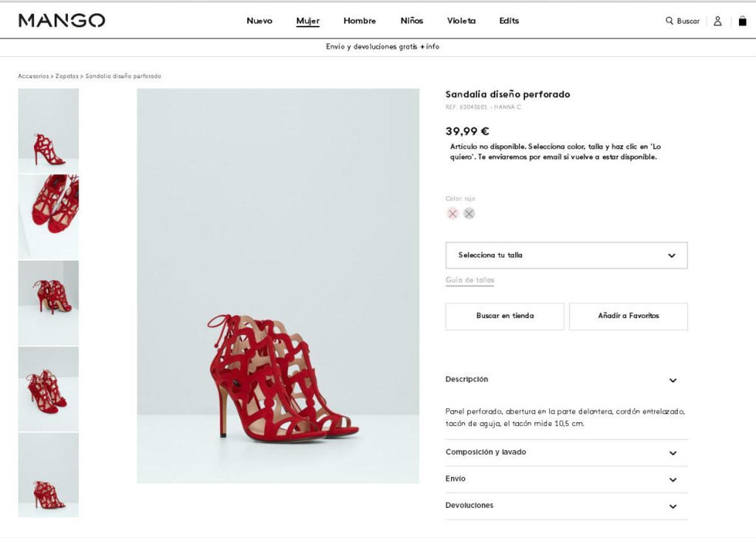Expand the 'Composición y lavado' section
The width and height of the screenshot is (756, 538).
[566, 452]
